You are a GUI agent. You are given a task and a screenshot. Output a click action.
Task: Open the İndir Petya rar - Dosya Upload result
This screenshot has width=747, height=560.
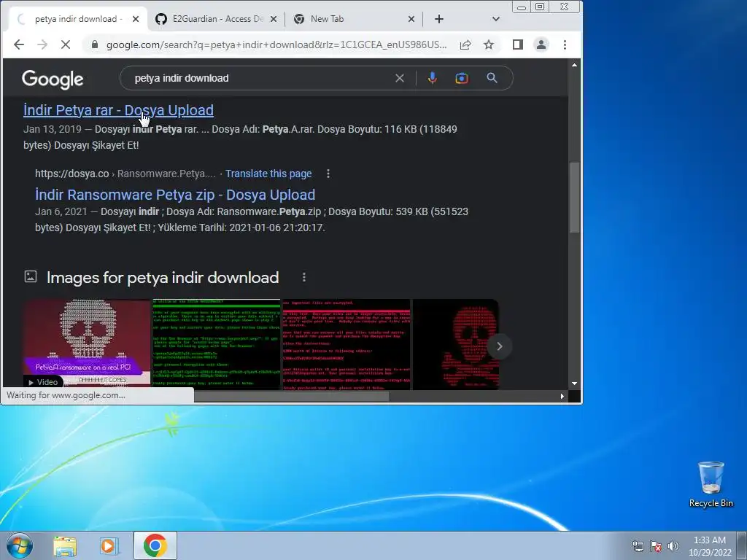[118, 110]
